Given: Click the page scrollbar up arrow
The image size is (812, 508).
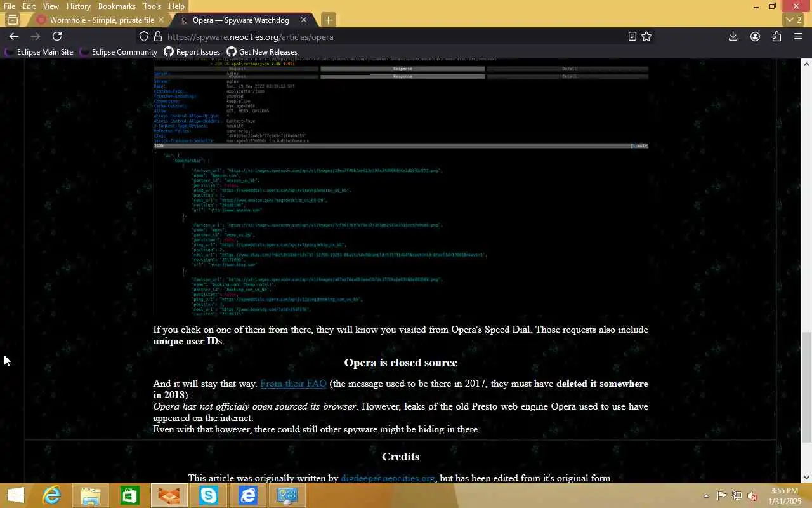Looking at the screenshot, I should click(806, 64).
